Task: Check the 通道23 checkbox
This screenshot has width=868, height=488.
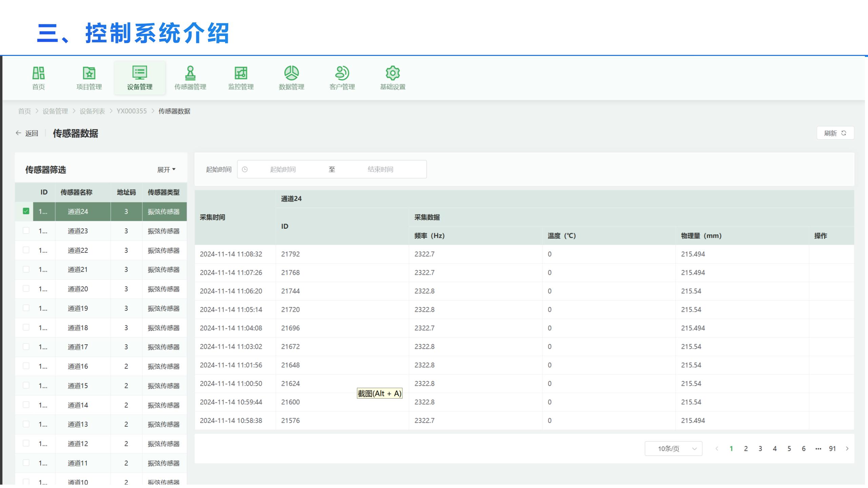Action: [26, 230]
